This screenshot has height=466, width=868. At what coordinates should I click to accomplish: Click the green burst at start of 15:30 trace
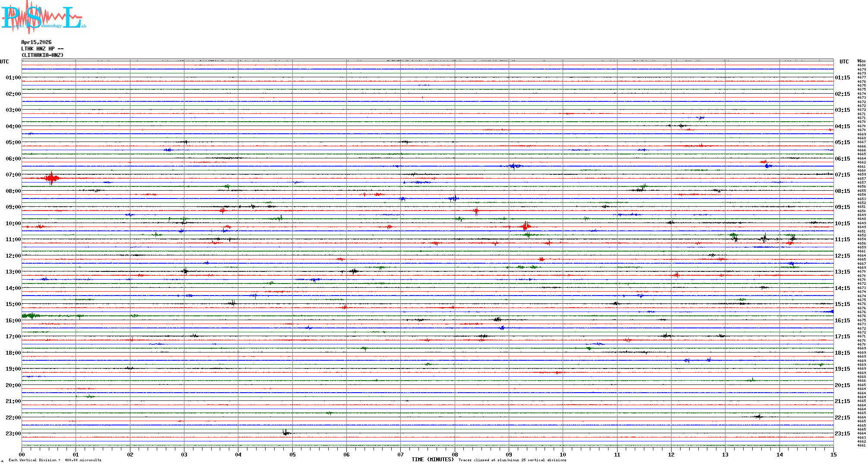coord(30,316)
